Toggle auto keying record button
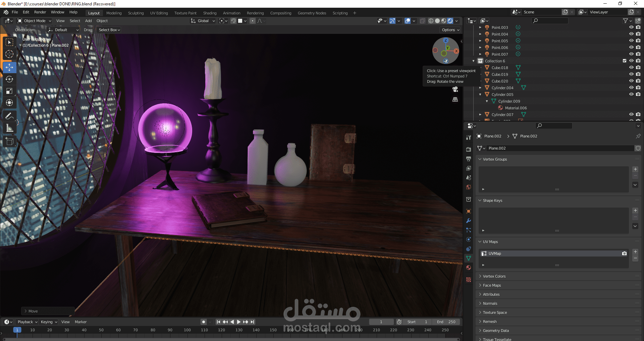644x341 pixels. click(204, 322)
